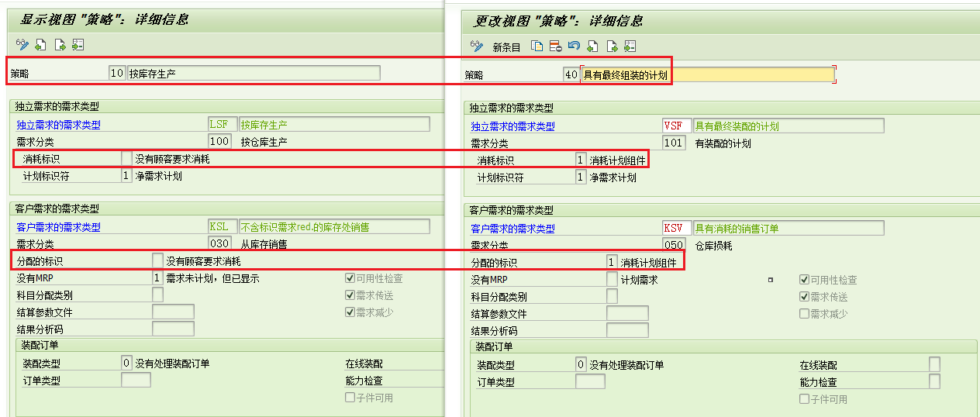This screenshot has width=980, height=417.
Task: Click the Undo change arrow icon
Action: tap(574, 46)
